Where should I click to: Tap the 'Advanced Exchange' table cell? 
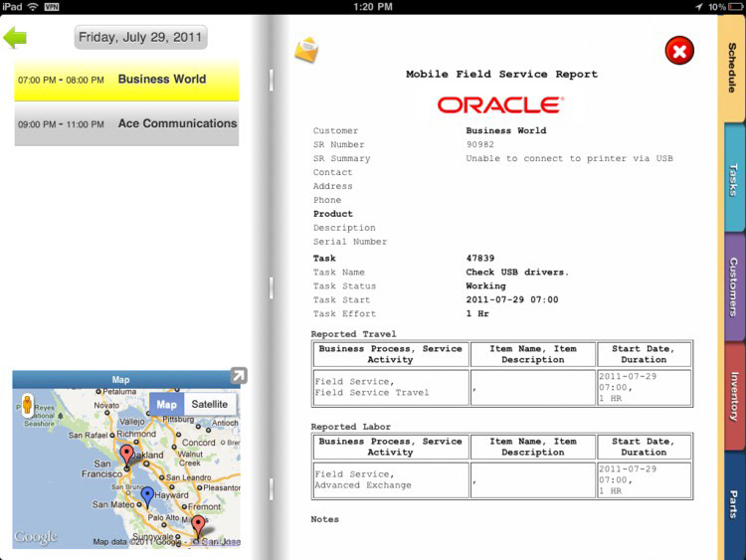pyautogui.click(x=390, y=480)
